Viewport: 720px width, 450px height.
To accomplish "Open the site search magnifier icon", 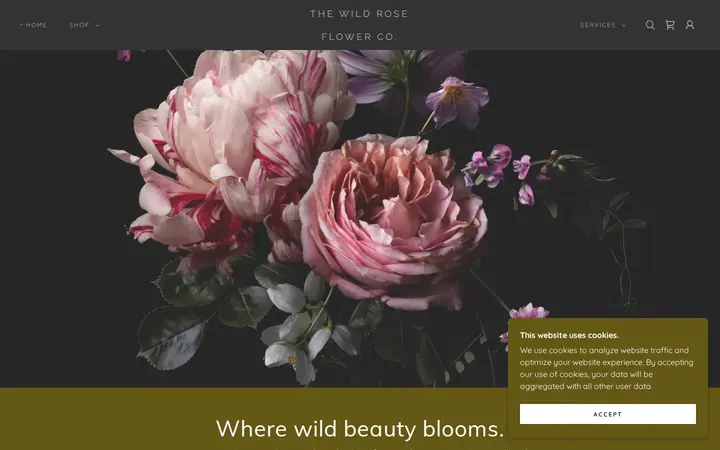I will [x=650, y=25].
